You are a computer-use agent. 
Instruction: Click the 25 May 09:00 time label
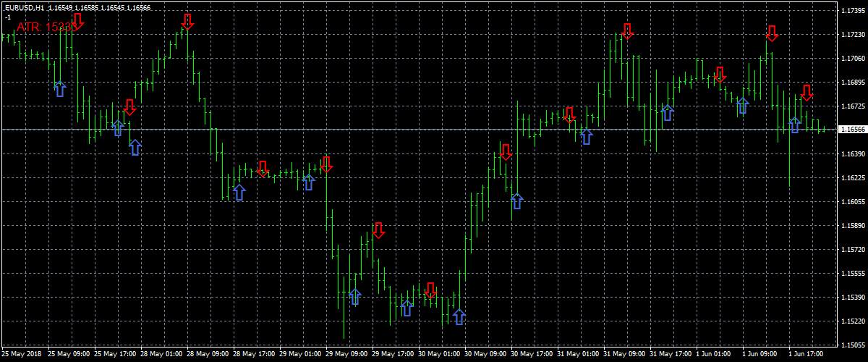(x=69, y=355)
